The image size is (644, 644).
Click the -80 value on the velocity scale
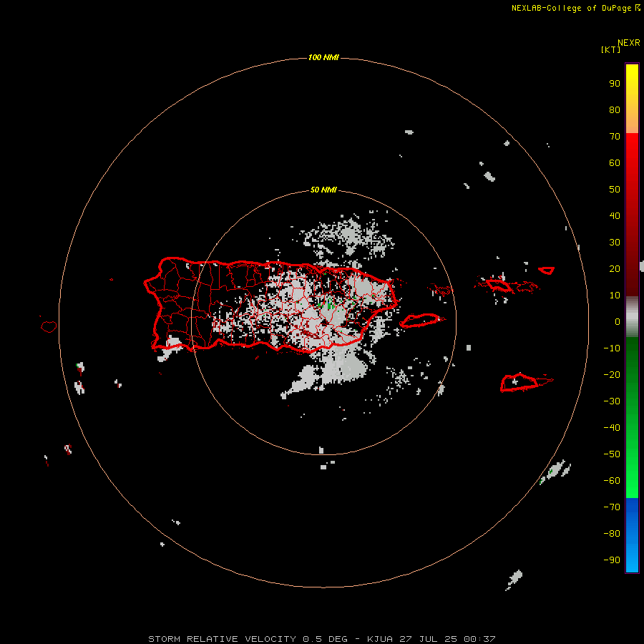(612, 534)
